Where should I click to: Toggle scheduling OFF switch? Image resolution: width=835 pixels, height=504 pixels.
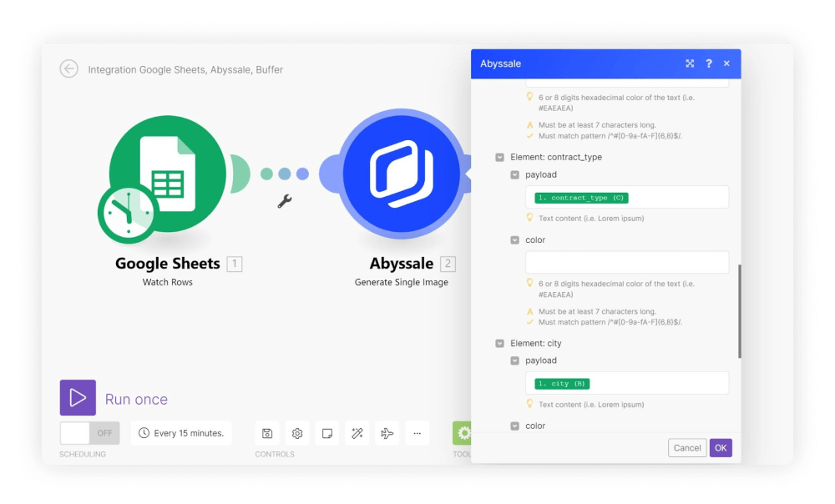tap(89, 433)
